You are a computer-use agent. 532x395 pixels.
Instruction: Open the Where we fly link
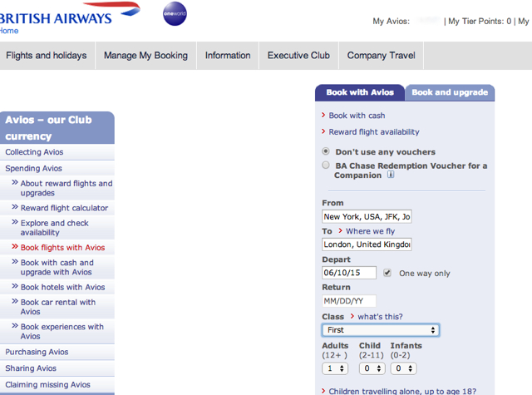pyautogui.click(x=370, y=231)
